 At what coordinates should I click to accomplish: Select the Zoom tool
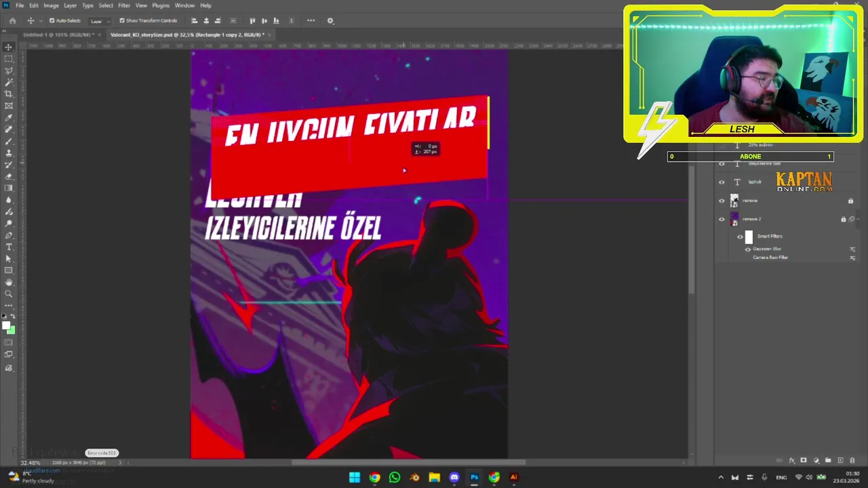click(x=9, y=293)
